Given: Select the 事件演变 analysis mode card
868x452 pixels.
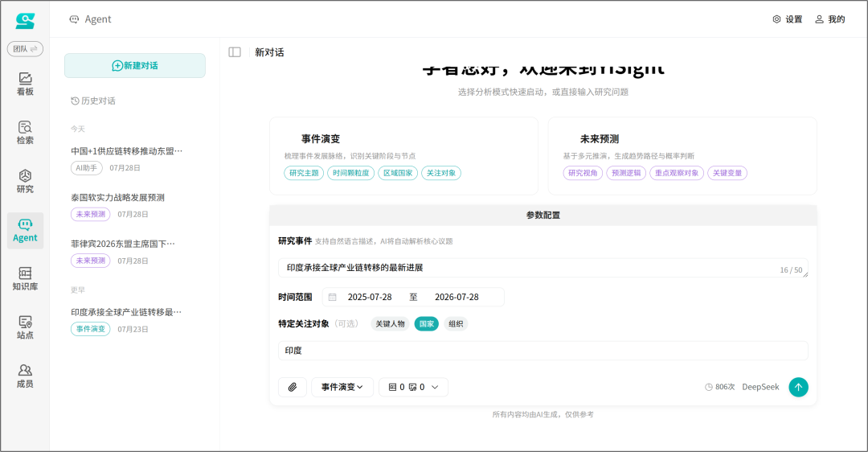Looking at the screenshot, I should (403, 156).
